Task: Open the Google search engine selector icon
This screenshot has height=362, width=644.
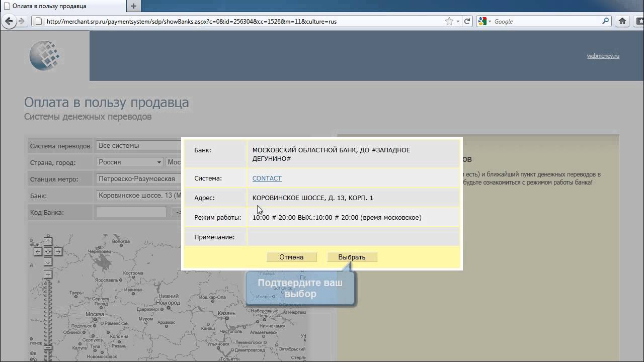Action: click(x=484, y=21)
